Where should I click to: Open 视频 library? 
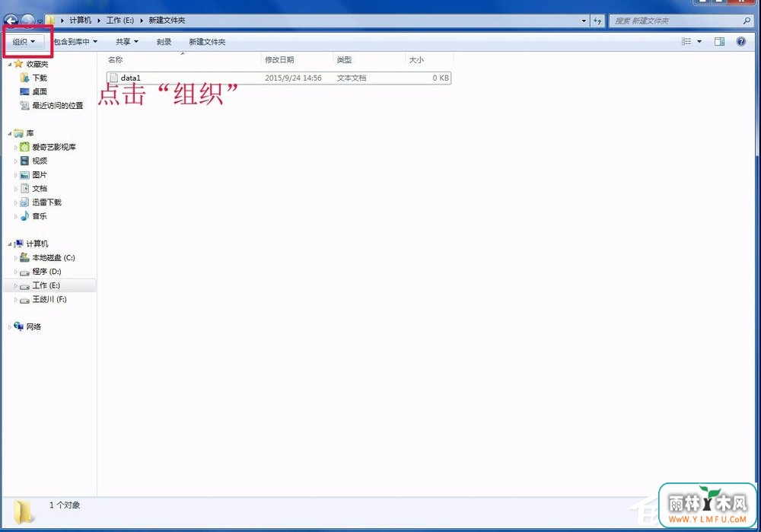(40, 161)
